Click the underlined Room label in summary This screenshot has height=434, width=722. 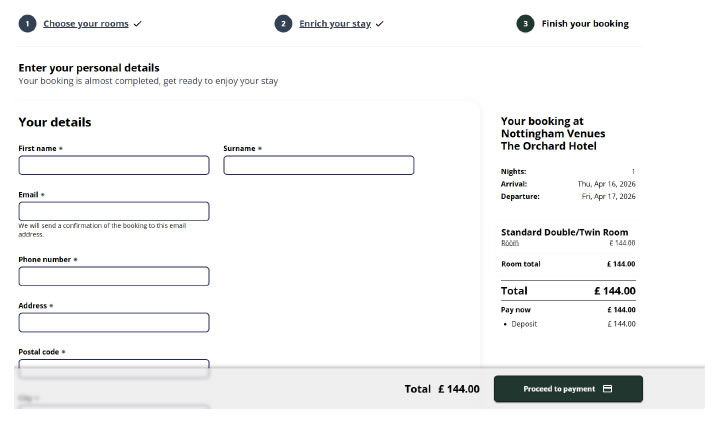coord(509,243)
